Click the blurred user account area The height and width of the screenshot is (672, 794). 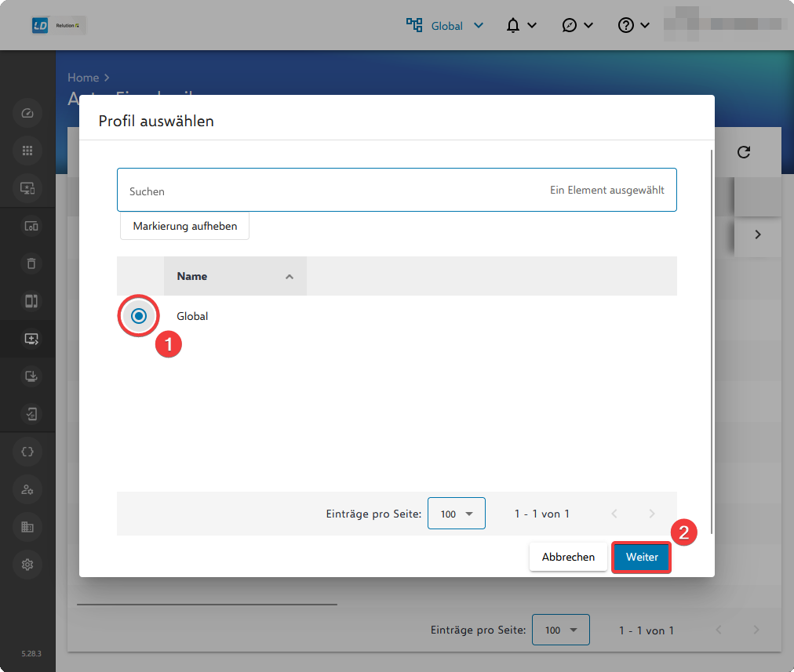(x=723, y=24)
